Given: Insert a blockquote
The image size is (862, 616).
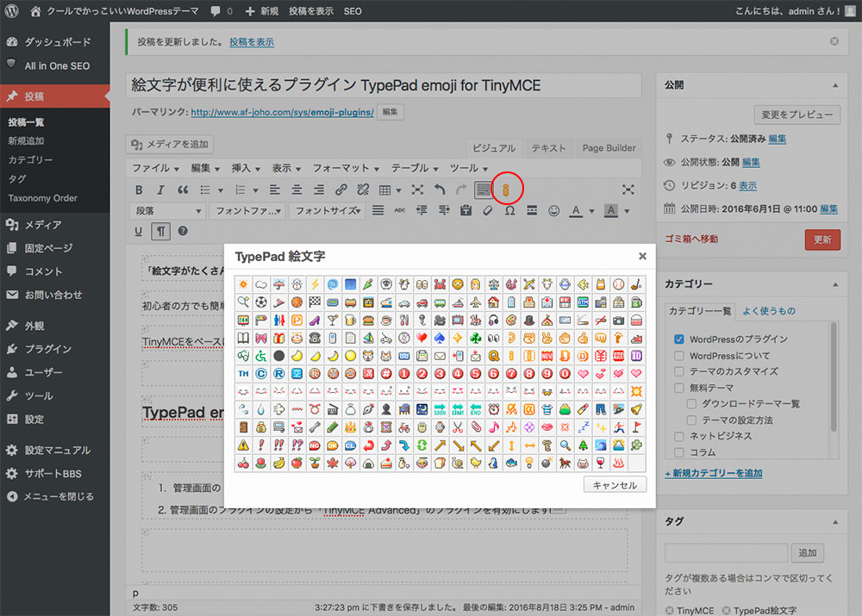Looking at the screenshot, I should click(x=183, y=190).
